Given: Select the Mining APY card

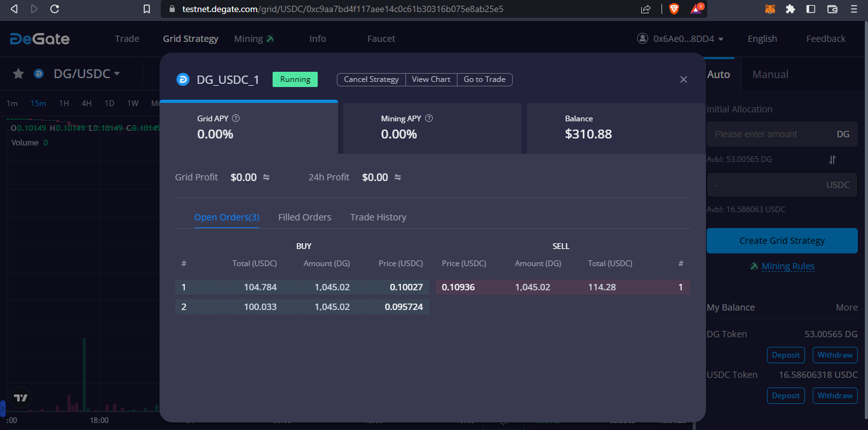Looking at the screenshot, I should [432, 128].
